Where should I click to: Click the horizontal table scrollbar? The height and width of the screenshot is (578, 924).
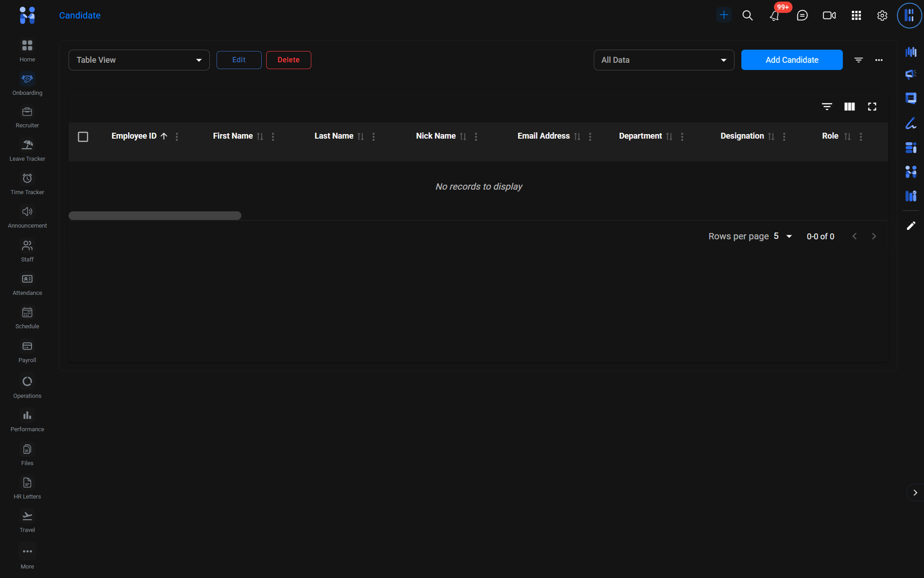(155, 215)
